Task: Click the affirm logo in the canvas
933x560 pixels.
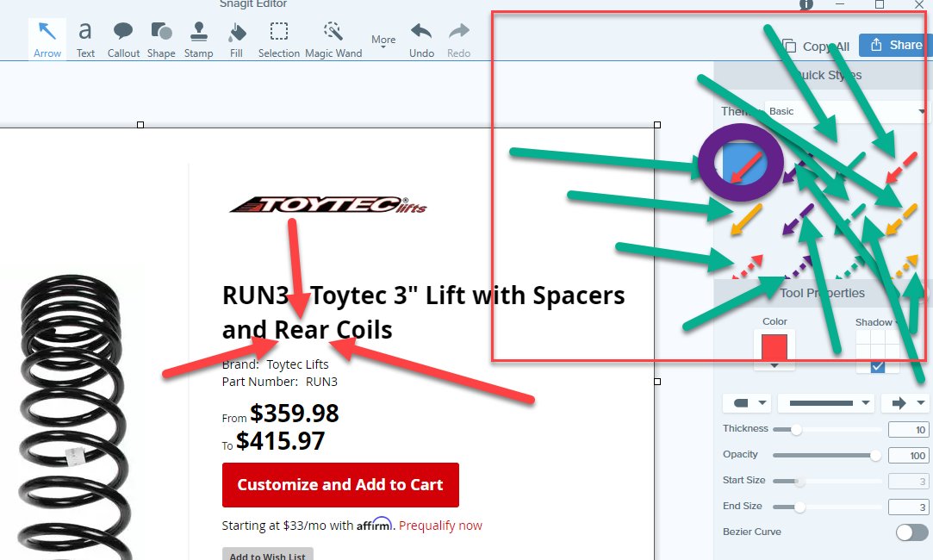Action: pos(374,525)
